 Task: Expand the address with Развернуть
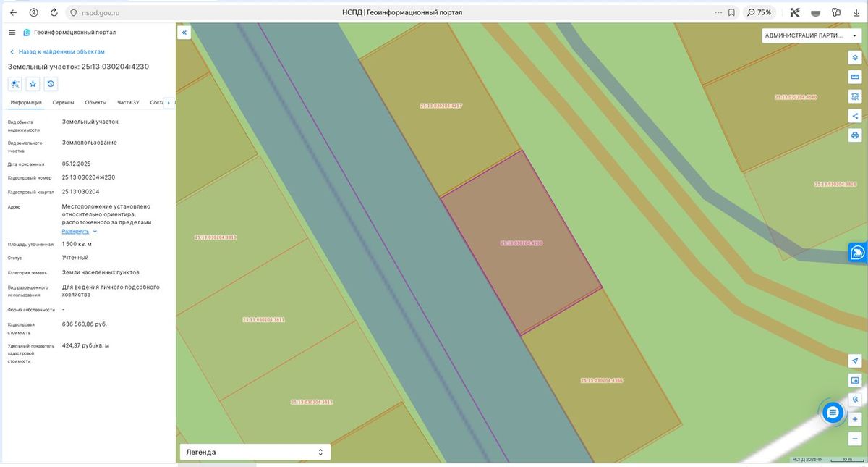80,232
